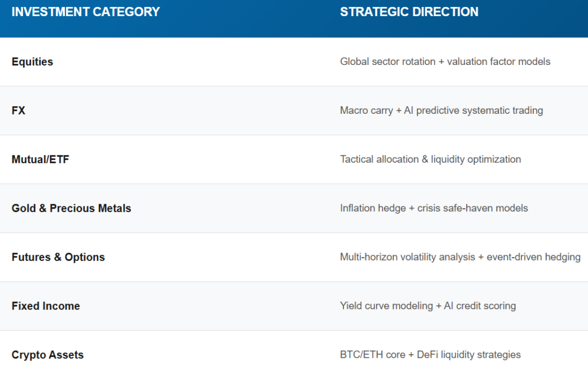Screen dimensions: 588x372
Task: Click the INVESTMENT CATEGORY column header
Action: (86, 12)
